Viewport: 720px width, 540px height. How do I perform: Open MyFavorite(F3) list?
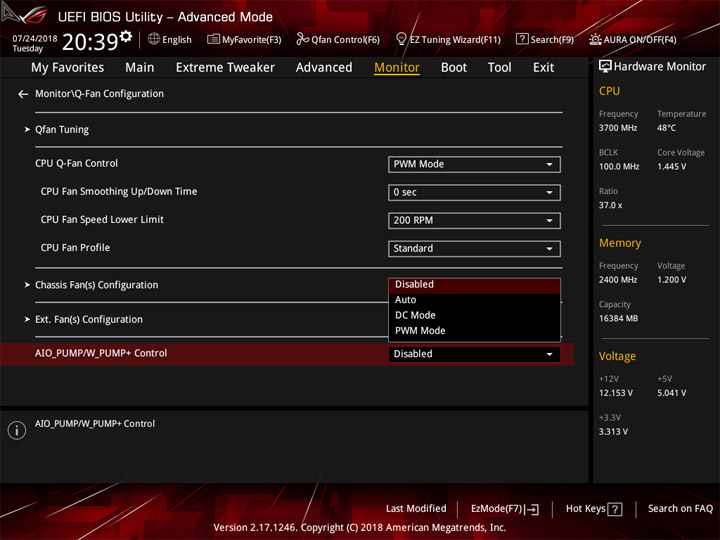click(244, 39)
